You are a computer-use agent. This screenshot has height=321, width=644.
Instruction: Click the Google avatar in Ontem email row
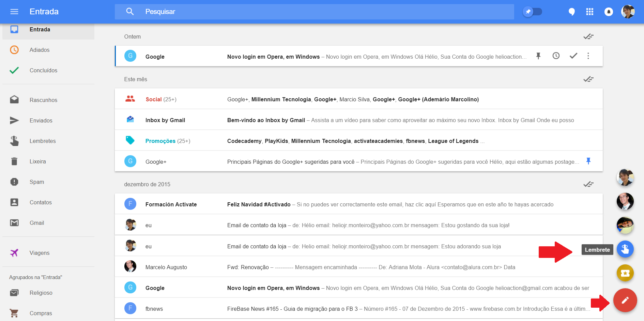pos(130,56)
